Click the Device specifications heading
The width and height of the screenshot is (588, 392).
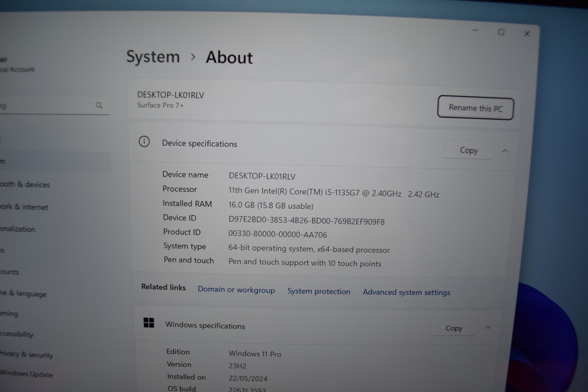[200, 144]
